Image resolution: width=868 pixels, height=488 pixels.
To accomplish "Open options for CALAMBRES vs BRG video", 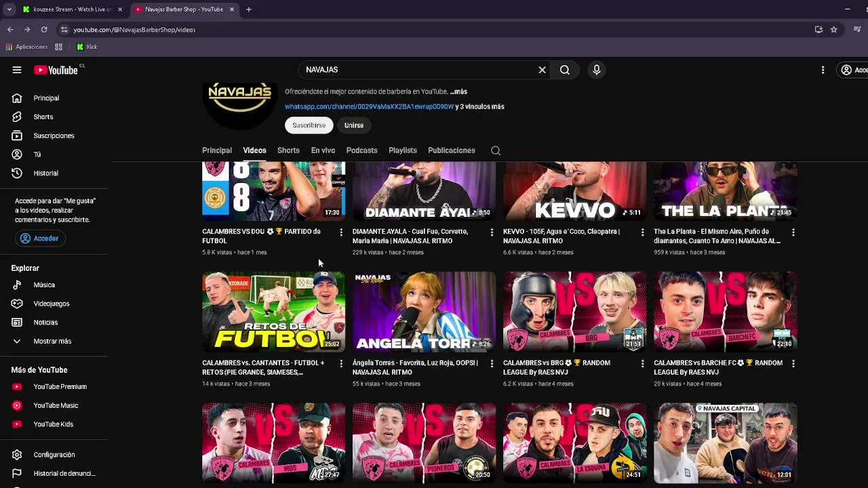I will (642, 364).
